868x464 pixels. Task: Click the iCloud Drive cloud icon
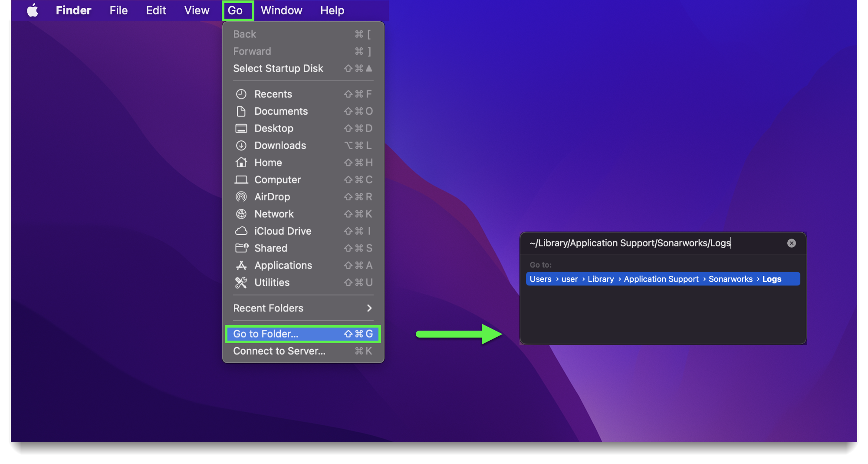[241, 231]
